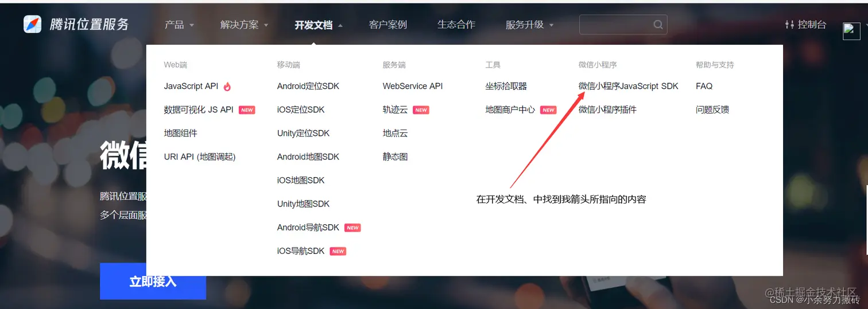This screenshot has height=309, width=868.
Task: Open Android定位SDK docs
Action: 308,87
